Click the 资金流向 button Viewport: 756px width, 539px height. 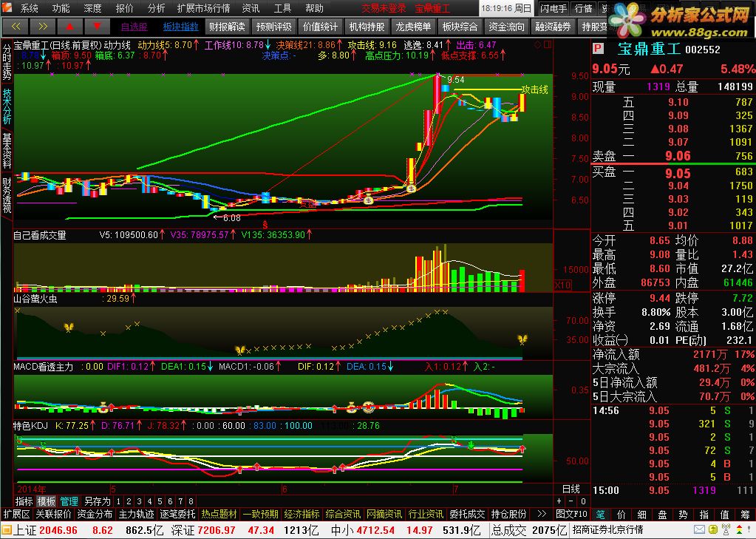[506, 27]
